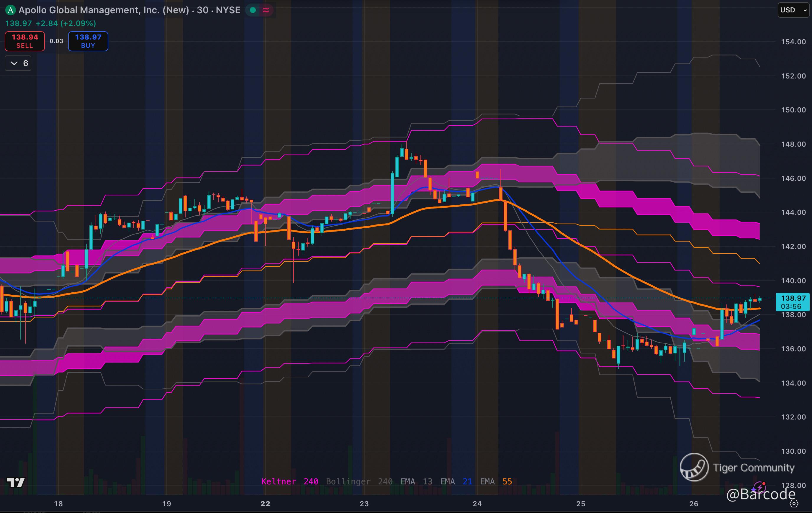This screenshot has width=812, height=513.
Task: Click the 150.00 level on price scale
Action: tap(793, 110)
